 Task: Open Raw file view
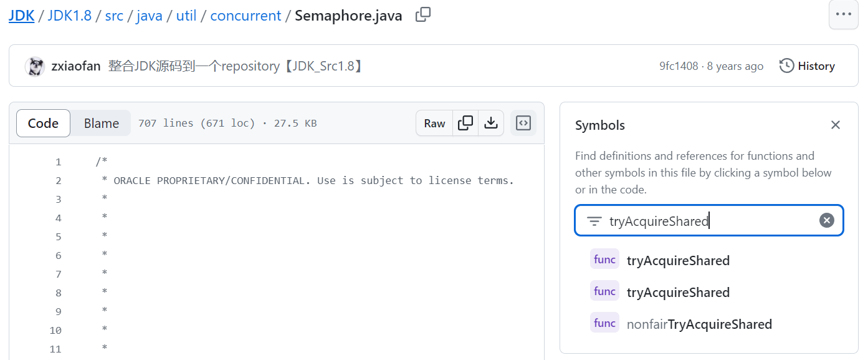[434, 124]
